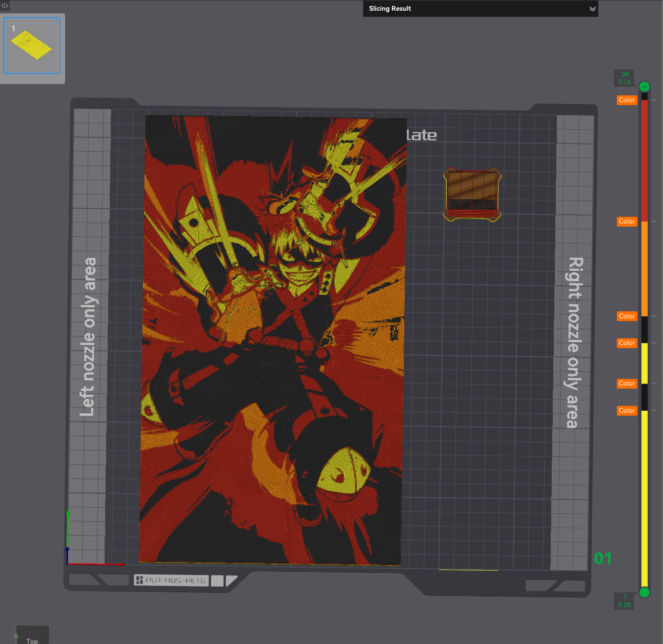This screenshot has width=663, height=644.
Task: Click the green 01 plate number label
Action: [x=603, y=558]
